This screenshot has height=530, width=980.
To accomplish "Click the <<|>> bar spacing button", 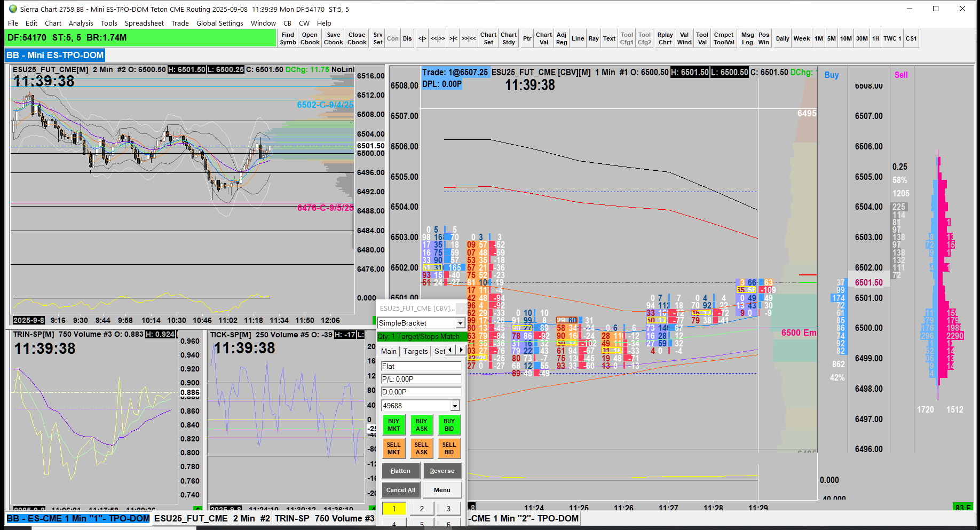I will tap(438, 38).
